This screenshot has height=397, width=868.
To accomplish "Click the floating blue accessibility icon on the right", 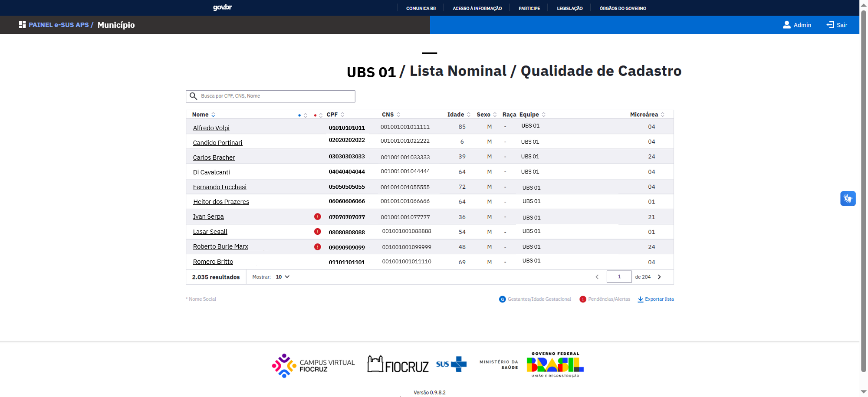I will point(848,198).
